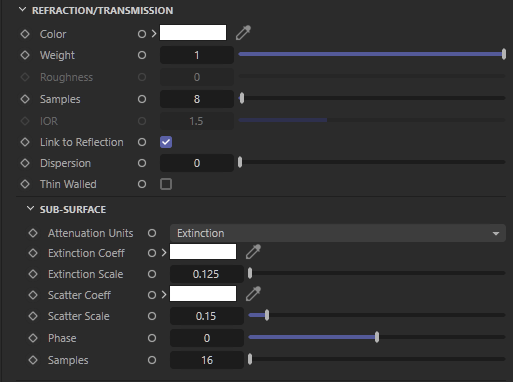Pick refraction Color with the eyedropper
Viewport: 513px width, 382px height.
pyautogui.click(x=243, y=33)
